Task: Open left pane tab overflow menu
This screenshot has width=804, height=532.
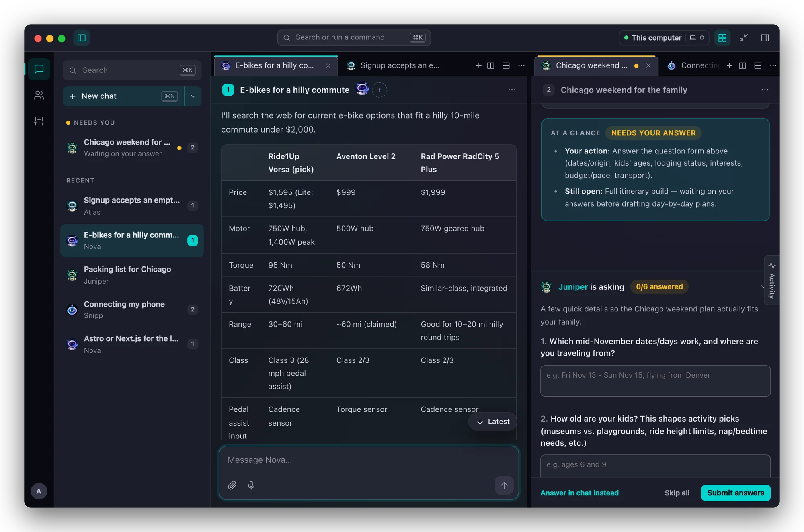Action: (x=521, y=65)
